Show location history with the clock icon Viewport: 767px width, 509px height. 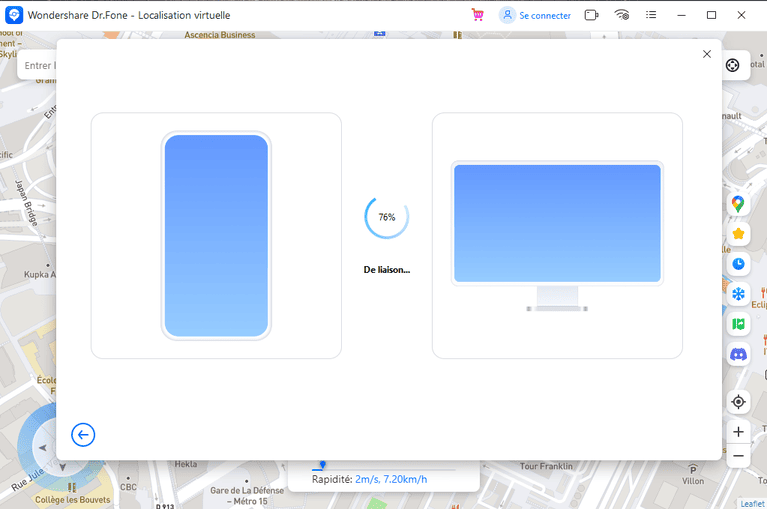click(738, 264)
